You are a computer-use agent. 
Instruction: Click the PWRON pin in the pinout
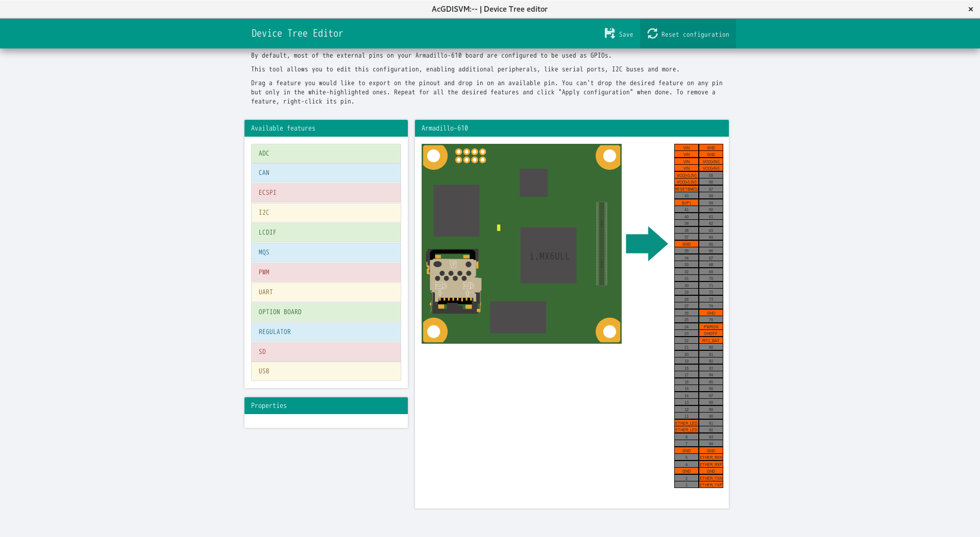point(710,327)
